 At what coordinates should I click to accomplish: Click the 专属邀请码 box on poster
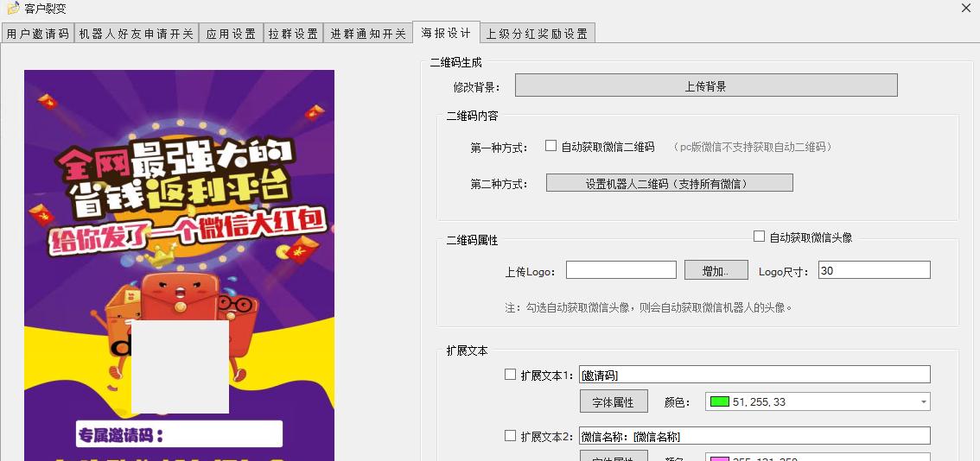(180, 434)
